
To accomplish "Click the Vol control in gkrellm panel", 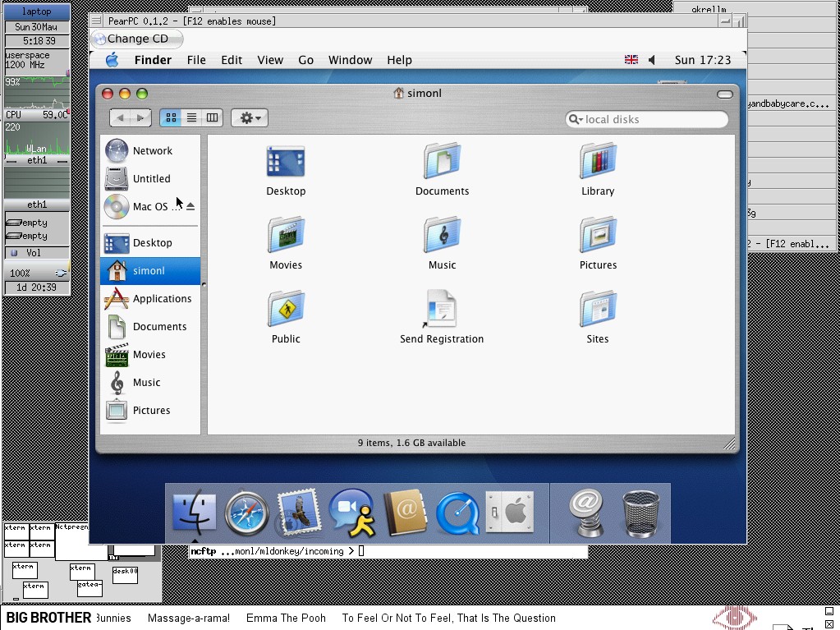I will (37, 253).
